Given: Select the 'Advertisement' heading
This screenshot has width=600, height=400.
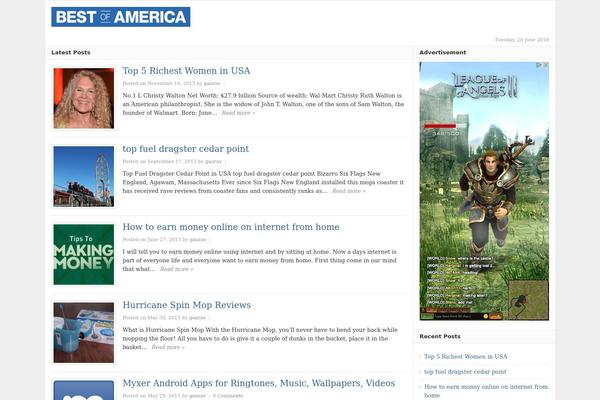Looking at the screenshot, I should (443, 52).
